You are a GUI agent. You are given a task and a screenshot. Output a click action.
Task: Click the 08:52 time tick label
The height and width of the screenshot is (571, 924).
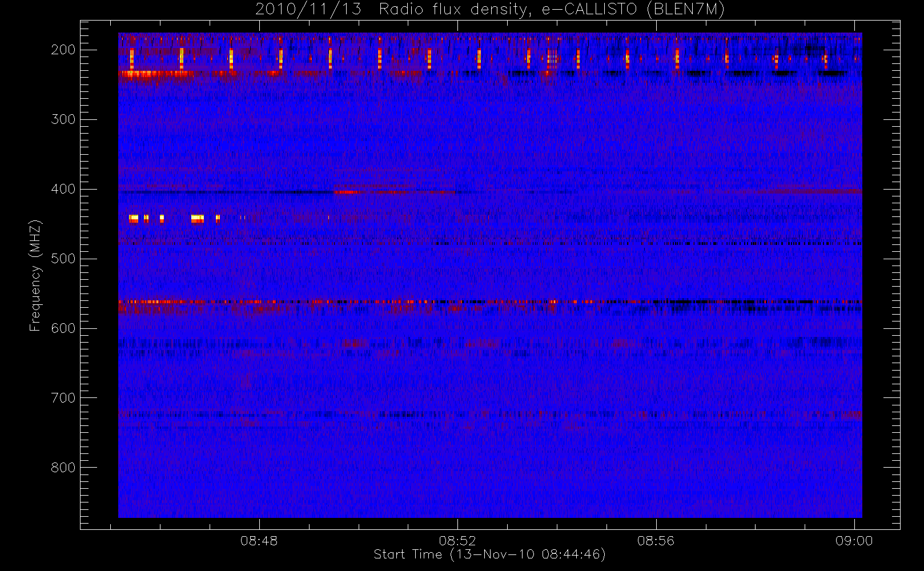[457, 541]
